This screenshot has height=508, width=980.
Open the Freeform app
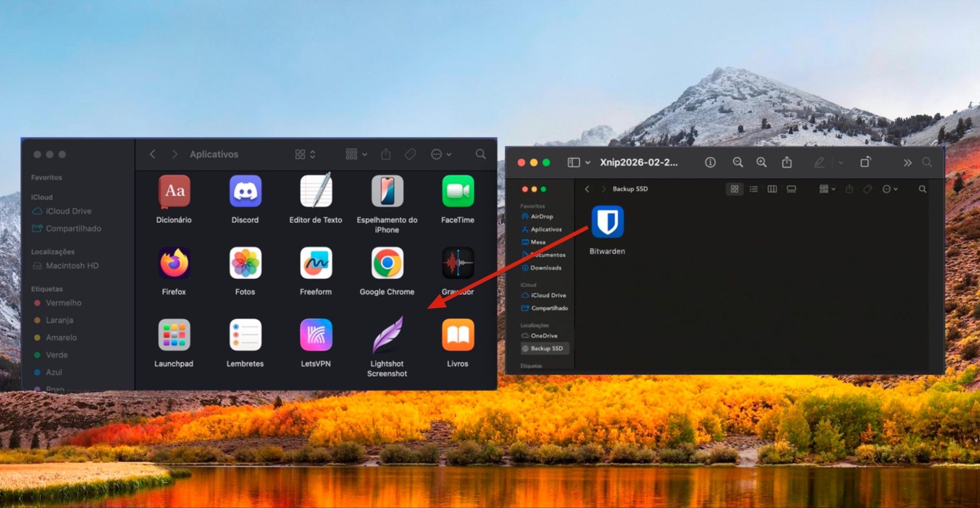click(316, 264)
